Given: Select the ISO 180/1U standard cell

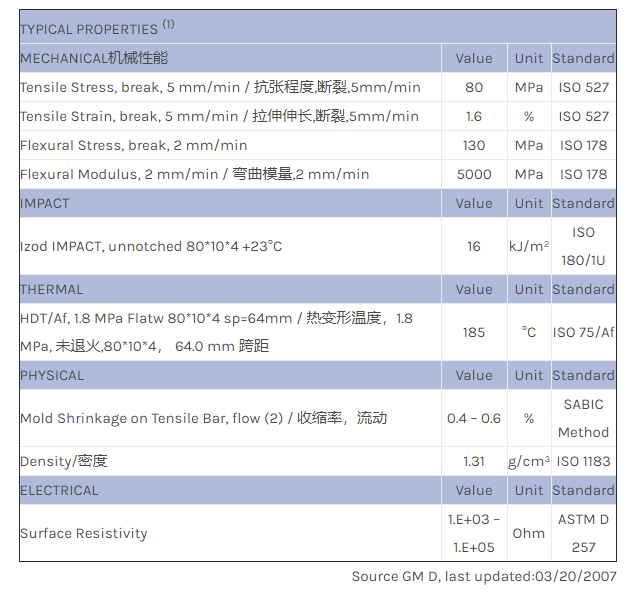Looking at the screenshot, I should click(584, 246).
